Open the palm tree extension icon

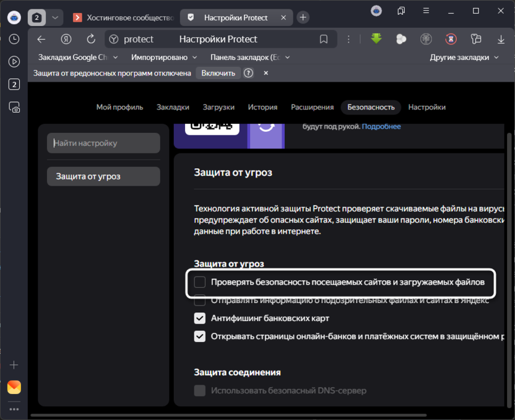coord(426,38)
